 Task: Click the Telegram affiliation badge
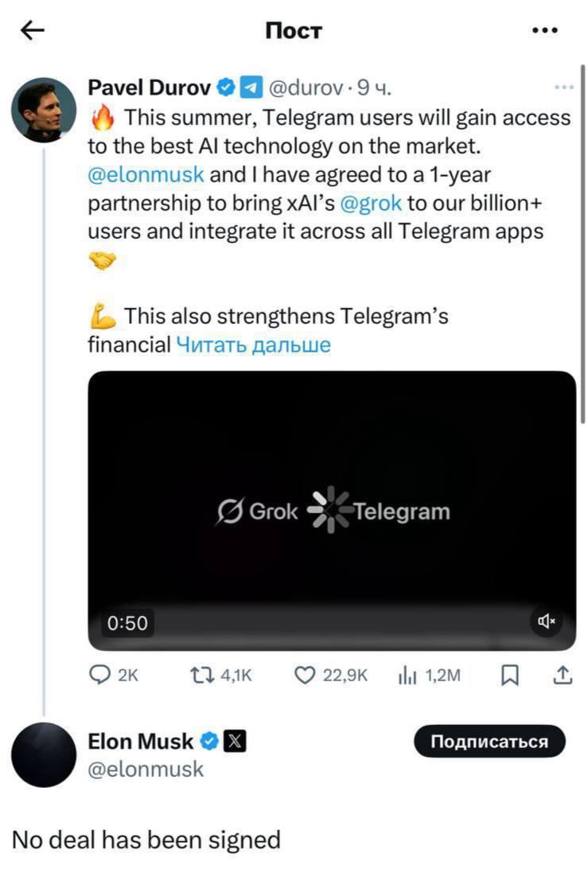(251, 87)
